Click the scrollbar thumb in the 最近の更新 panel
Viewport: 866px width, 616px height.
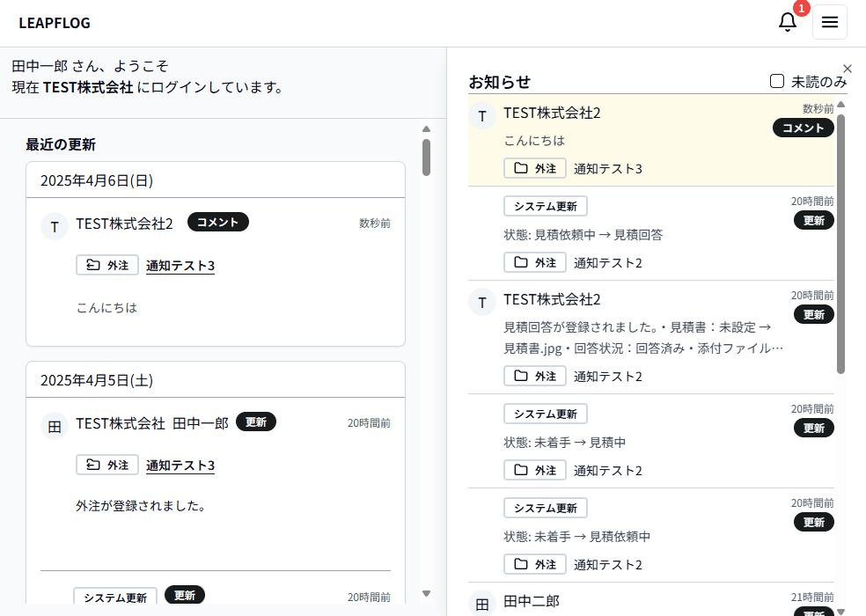(x=427, y=157)
